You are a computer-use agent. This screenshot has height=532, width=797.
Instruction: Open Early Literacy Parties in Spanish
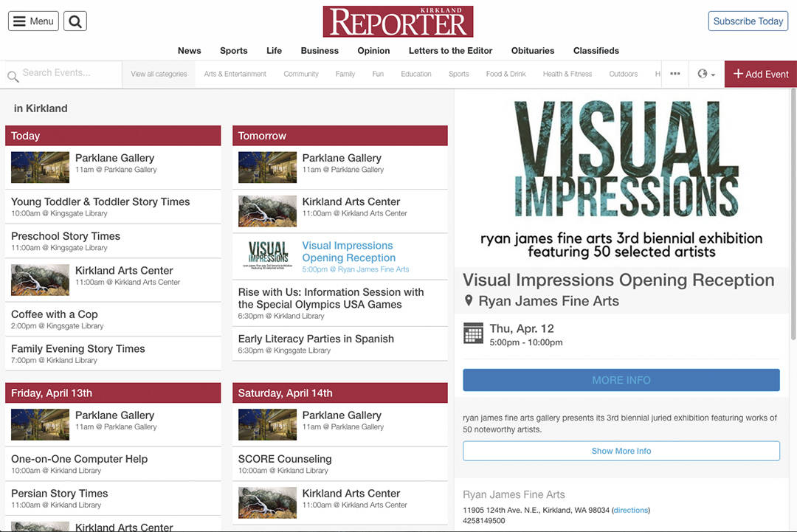coord(340,344)
